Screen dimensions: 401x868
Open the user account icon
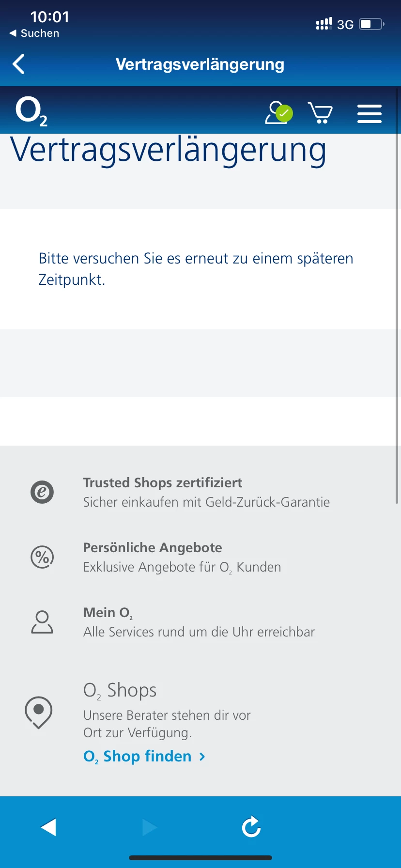pyautogui.click(x=278, y=113)
